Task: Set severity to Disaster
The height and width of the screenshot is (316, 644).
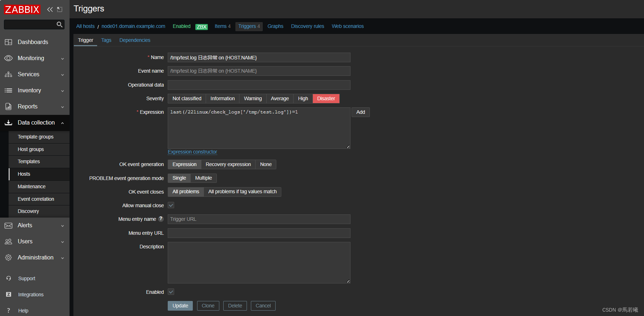Action: [326, 98]
